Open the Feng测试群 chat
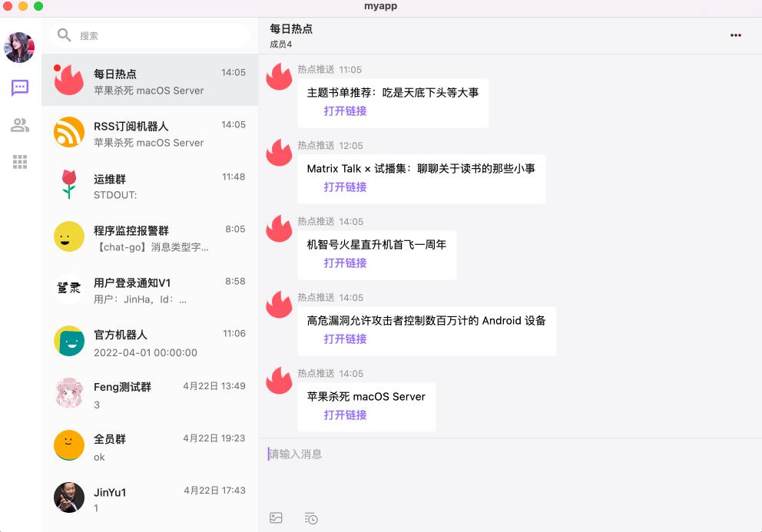The height and width of the screenshot is (532, 762). pos(150,394)
